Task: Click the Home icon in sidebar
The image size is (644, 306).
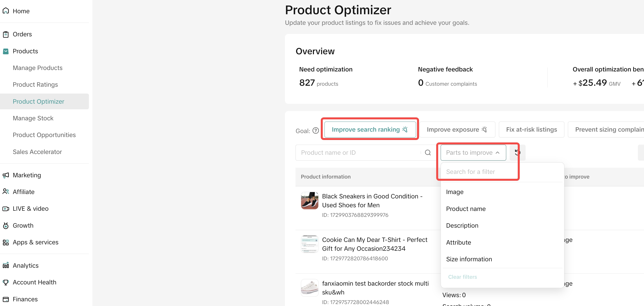Action: [6, 11]
